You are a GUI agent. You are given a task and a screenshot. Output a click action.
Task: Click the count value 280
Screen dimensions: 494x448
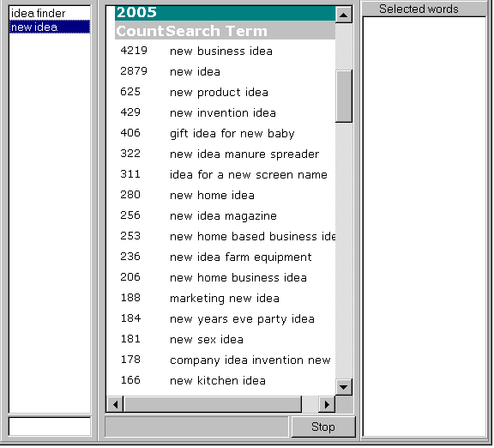(130, 195)
